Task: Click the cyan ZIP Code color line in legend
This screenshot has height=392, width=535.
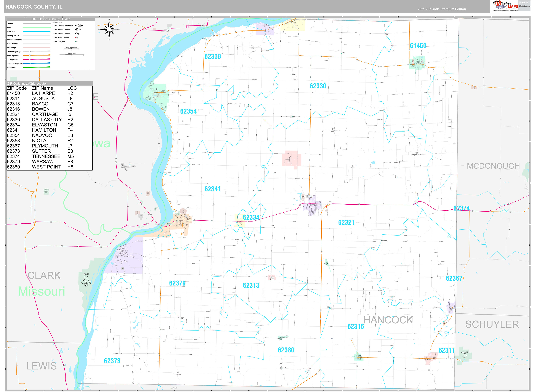Action: pyautogui.click(x=36, y=32)
